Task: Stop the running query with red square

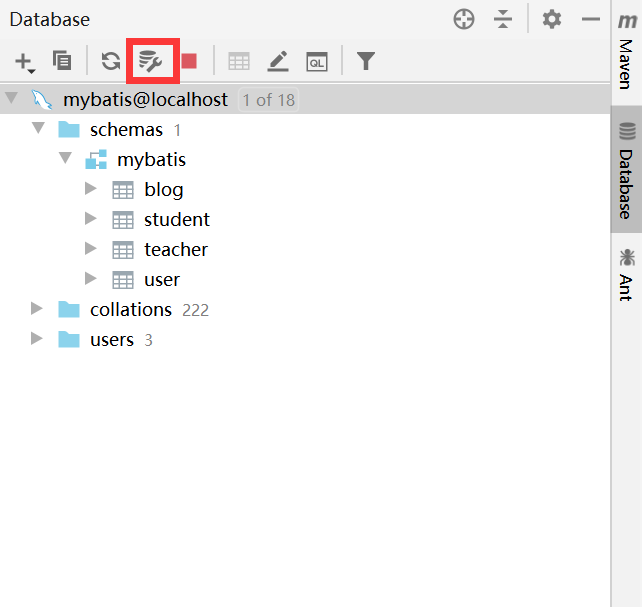Action: click(189, 61)
